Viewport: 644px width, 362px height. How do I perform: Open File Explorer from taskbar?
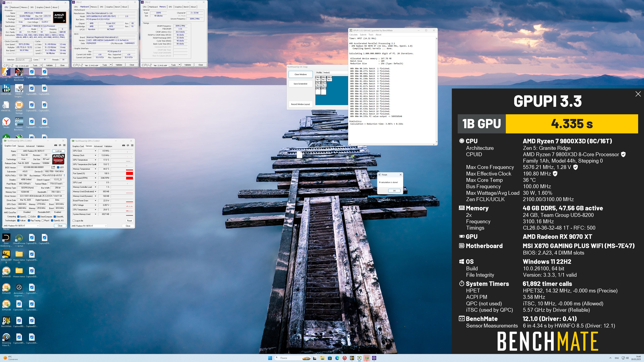(323, 358)
